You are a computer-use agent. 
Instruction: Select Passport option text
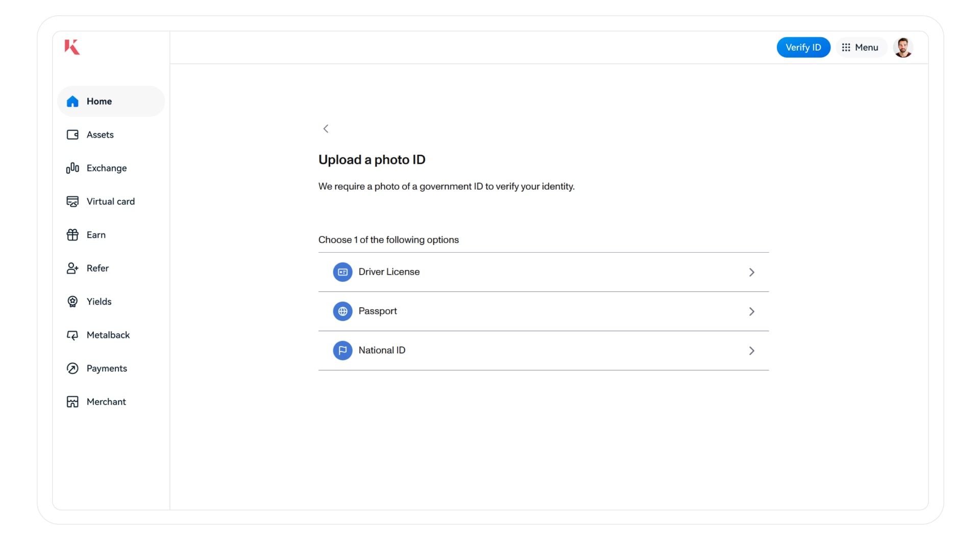[377, 311]
